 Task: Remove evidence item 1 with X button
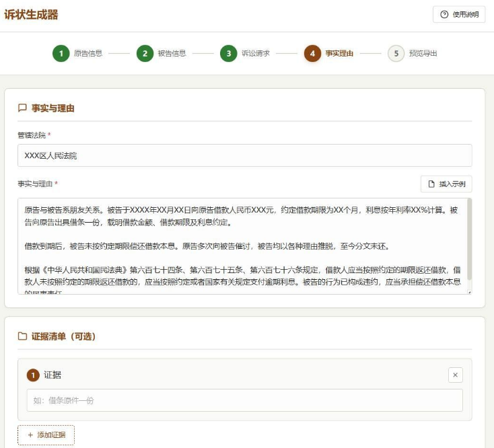pos(455,375)
